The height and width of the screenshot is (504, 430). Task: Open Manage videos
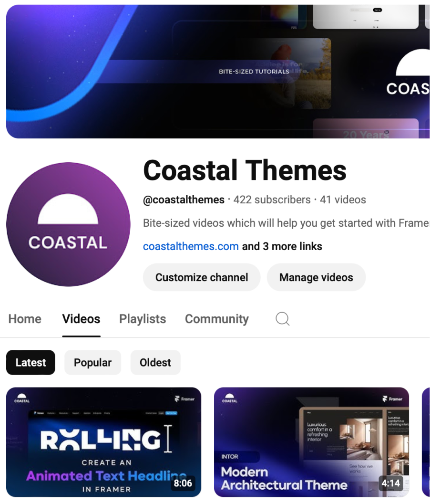(317, 277)
